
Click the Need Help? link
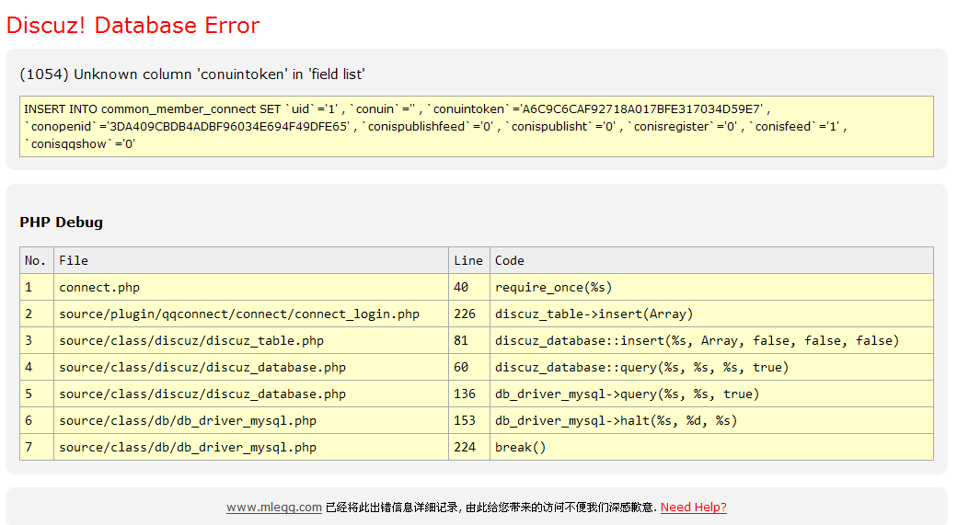click(693, 507)
